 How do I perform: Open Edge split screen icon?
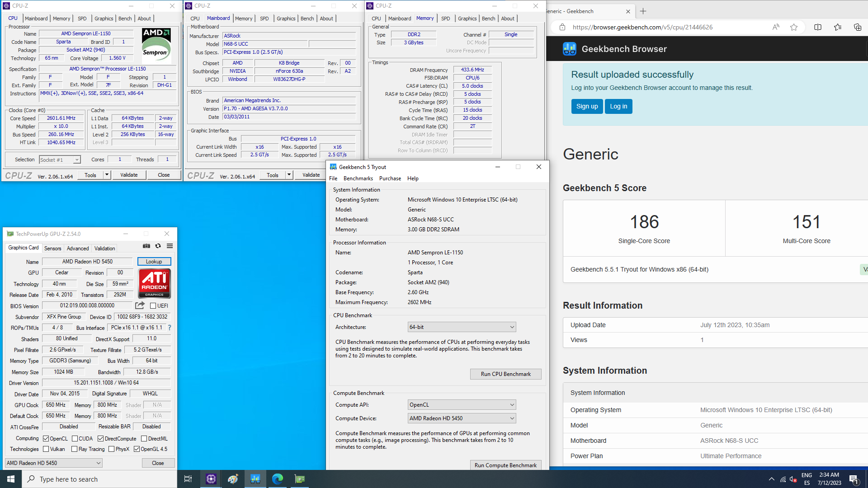[818, 27]
